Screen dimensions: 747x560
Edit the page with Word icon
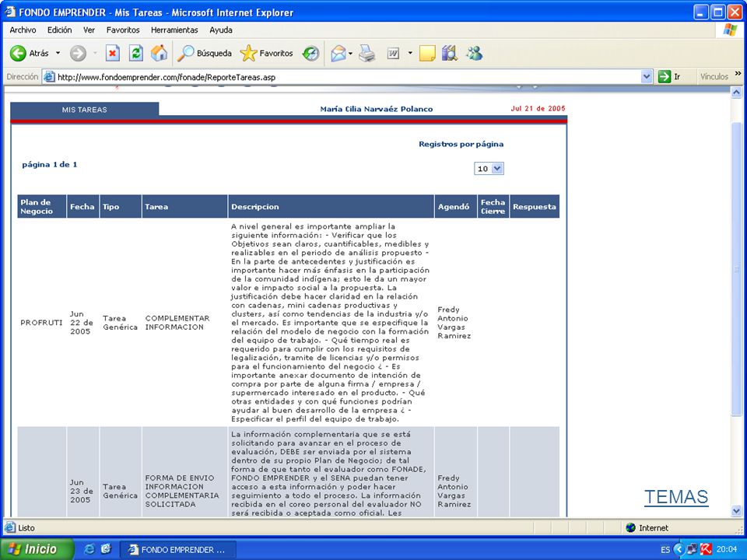point(393,54)
